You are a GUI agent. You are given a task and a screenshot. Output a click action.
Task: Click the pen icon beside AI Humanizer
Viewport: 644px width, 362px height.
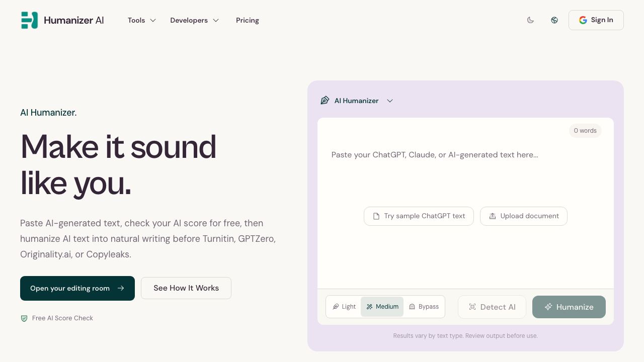click(x=325, y=101)
